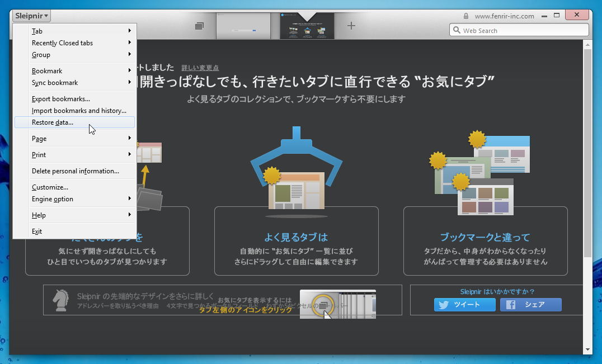Click the www.fenrir-inc.com address text
602x364 pixels.
[x=504, y=16]
